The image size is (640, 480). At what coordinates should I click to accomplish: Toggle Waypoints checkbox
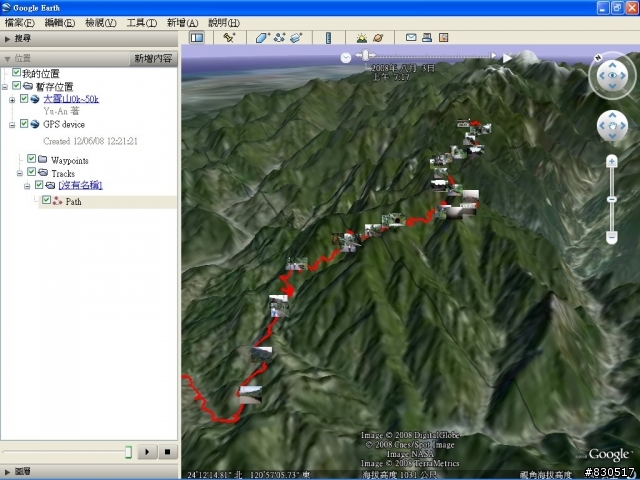pyautogui.click(x=31, y=158)
